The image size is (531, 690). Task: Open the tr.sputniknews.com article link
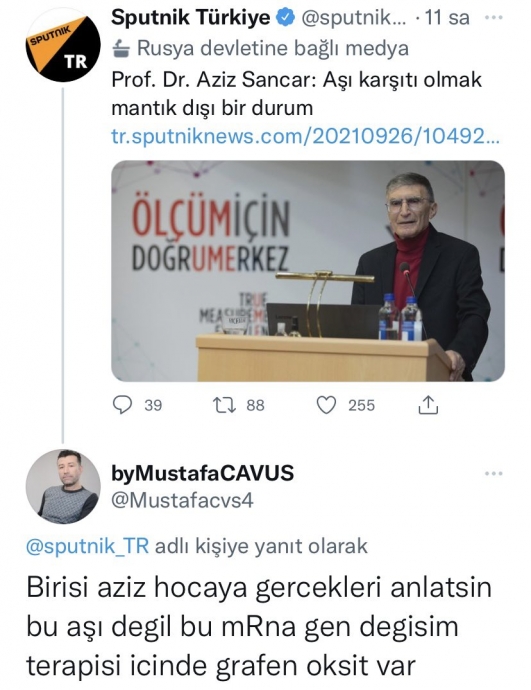click(305, 137)
